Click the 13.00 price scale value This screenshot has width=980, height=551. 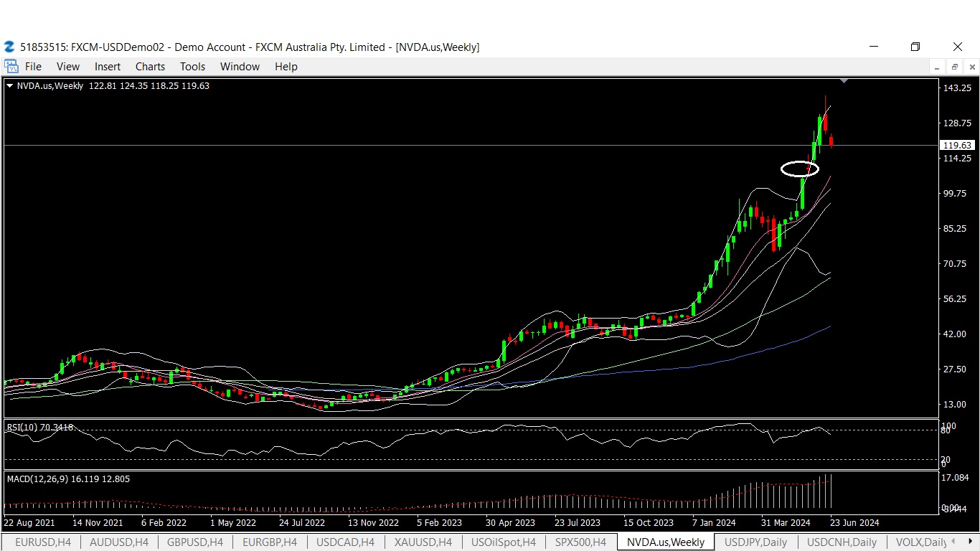point(955,404)
